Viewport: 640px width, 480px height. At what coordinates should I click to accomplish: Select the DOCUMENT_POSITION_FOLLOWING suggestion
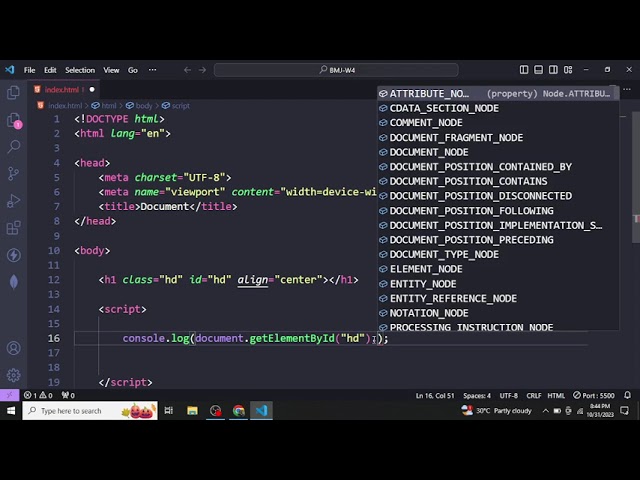pyautogui.click(x=498, y=211)
